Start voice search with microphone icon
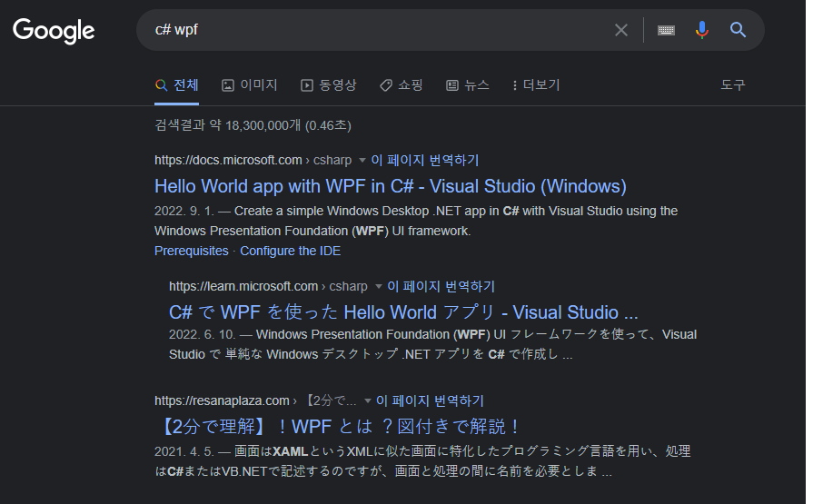This screenshot has width=833, height=504. 702,30
